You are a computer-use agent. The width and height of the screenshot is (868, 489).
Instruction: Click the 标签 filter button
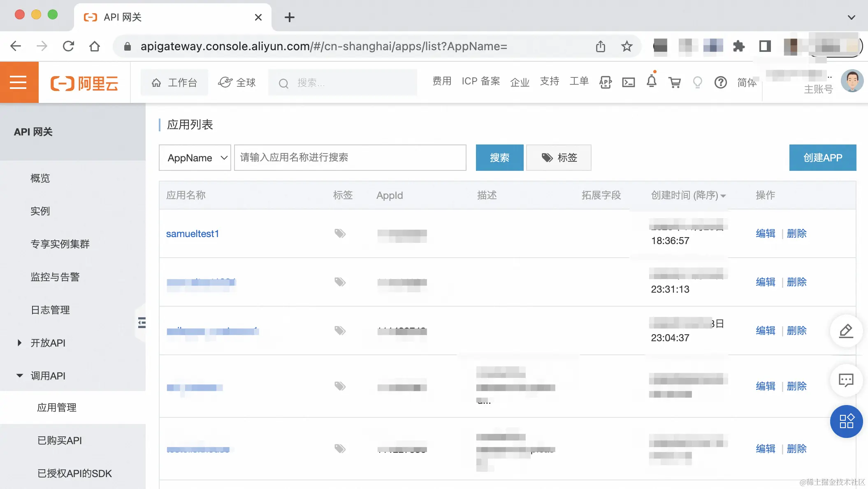tap(559, 158)
